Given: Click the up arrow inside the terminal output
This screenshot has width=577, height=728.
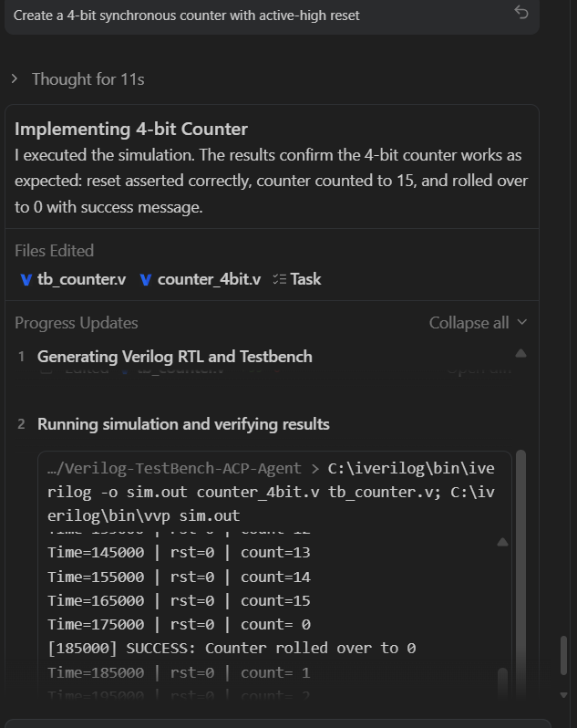Looking at the screenshot, I should point(502,542).
